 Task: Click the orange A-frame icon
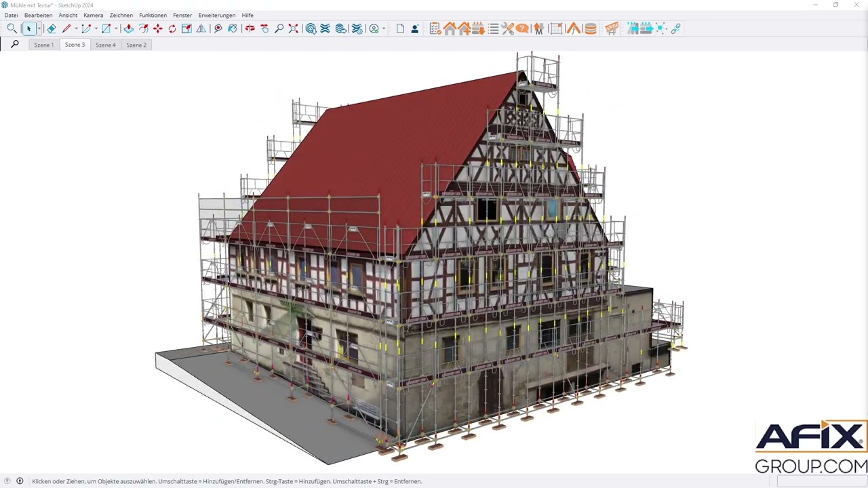[574, 28]
